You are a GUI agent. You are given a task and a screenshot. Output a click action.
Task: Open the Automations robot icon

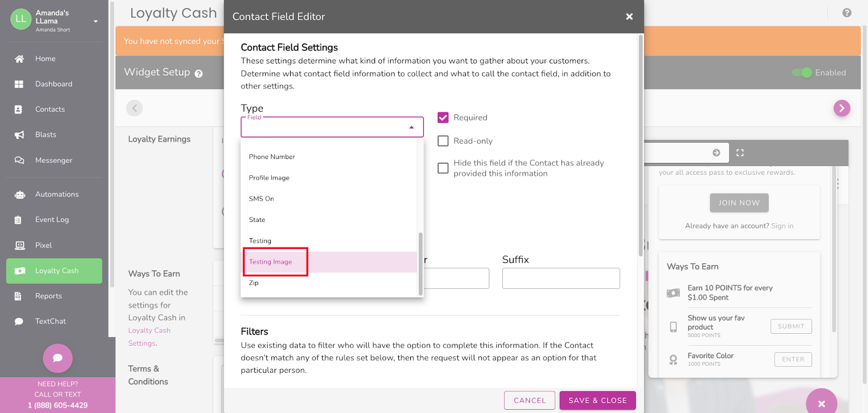click(x=20, y=194)
